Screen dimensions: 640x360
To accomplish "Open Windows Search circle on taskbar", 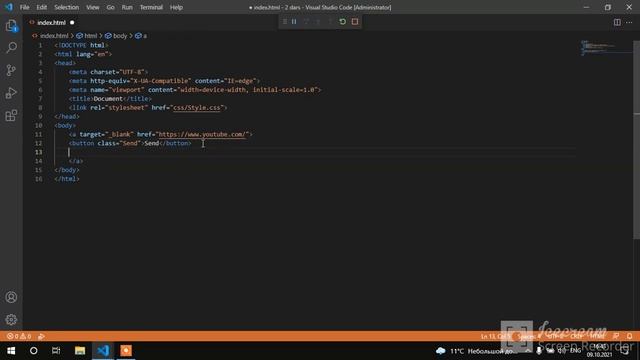I will (x=33, y=351).
